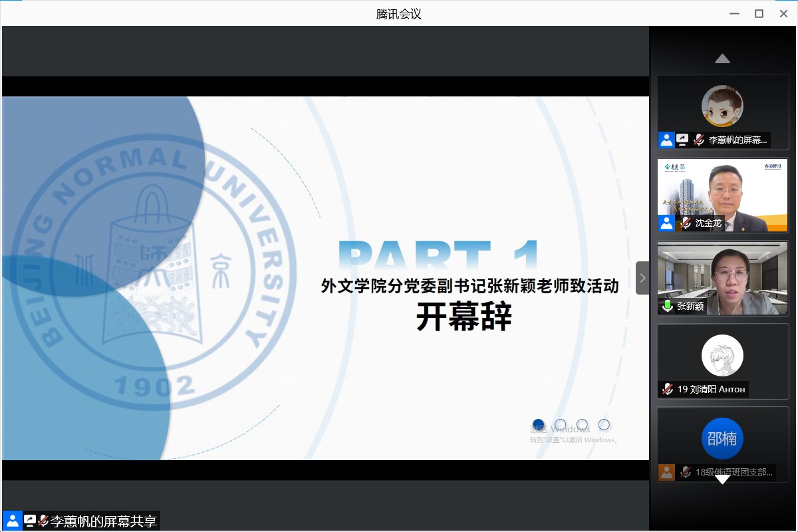This screenshot has width=798, height=532.
Task: Click the 邵楠 blue avatar circle
Action: click(x=722, y=438)
